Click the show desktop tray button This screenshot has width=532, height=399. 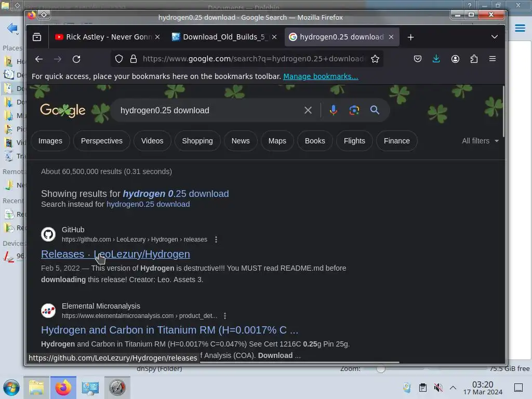(518, 388)
